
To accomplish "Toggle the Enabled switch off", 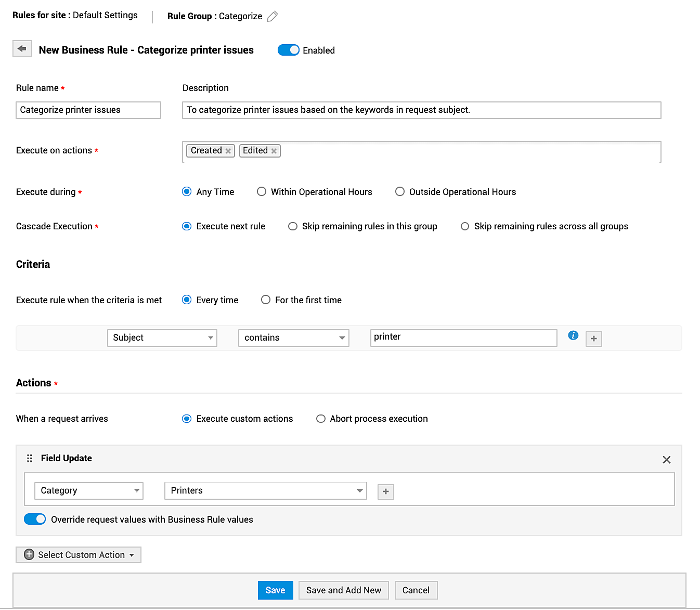I will 288,50.
